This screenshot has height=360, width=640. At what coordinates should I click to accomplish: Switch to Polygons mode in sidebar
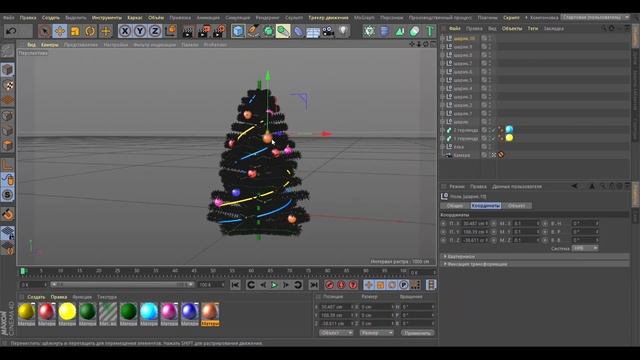(x=7, y=145)
